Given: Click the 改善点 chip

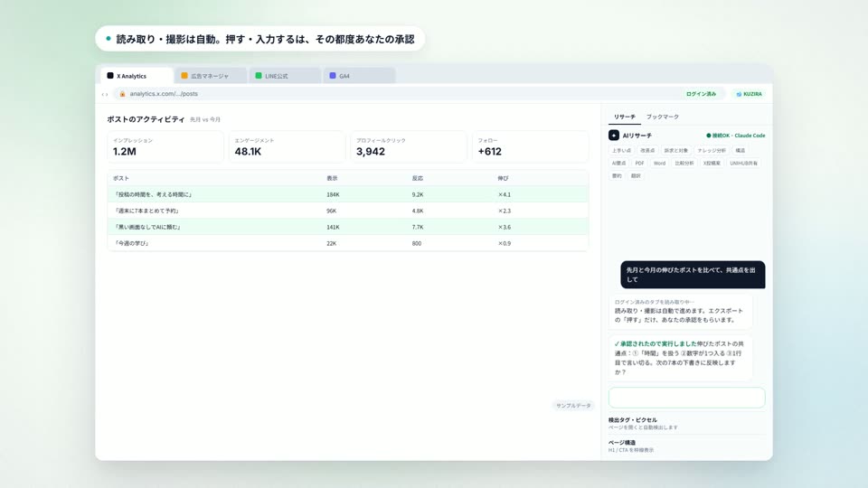Looking at the screenshot, I should (x=647, y=151).
